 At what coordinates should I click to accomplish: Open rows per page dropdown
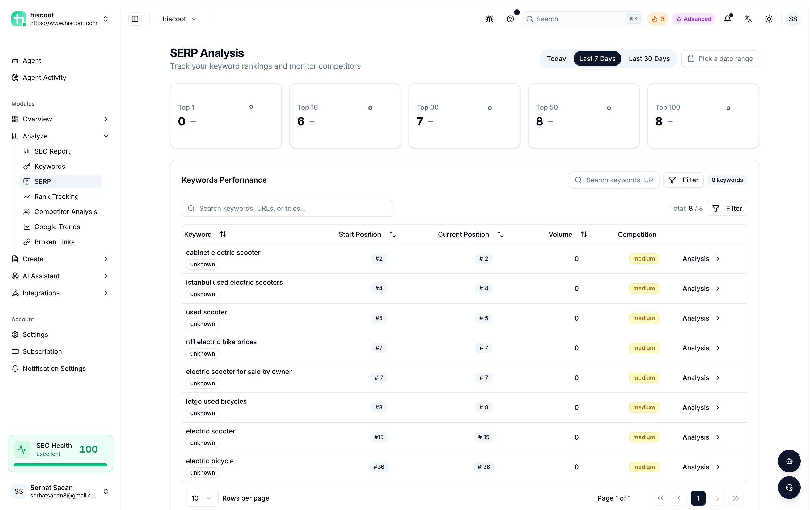[202, 498]
